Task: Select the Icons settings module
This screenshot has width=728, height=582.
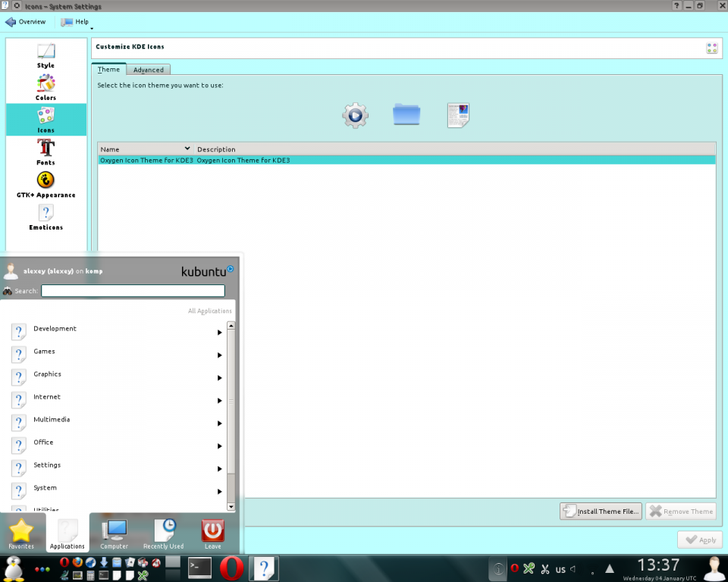Action: point(46,120)
